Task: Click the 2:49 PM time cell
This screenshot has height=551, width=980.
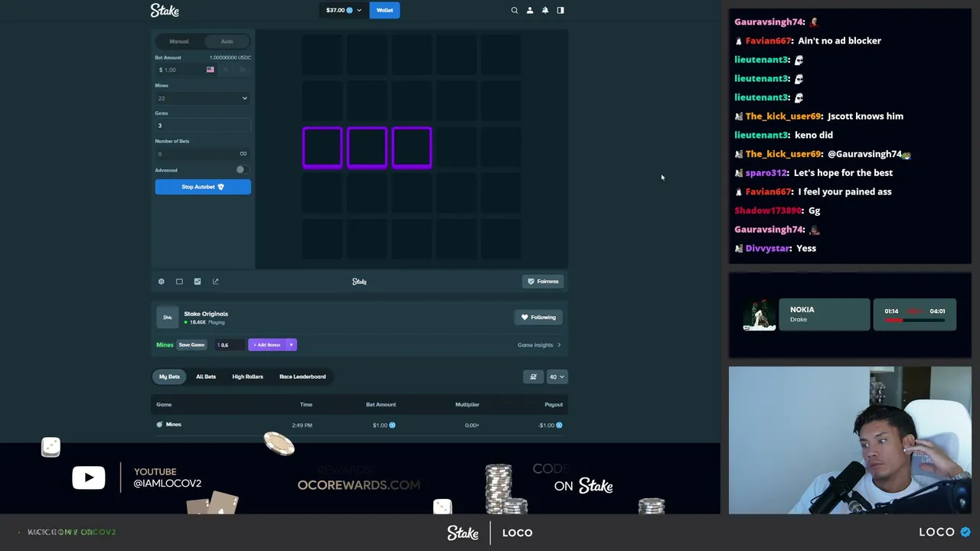Action: coord(302,425)
